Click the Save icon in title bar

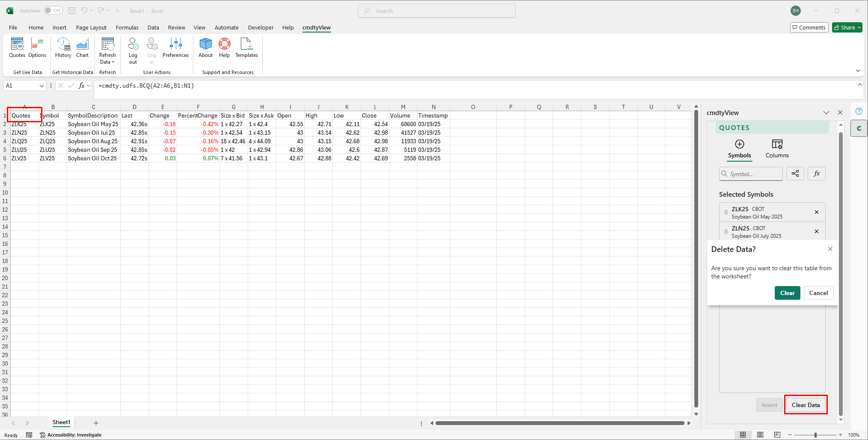(x=72, y=11)
